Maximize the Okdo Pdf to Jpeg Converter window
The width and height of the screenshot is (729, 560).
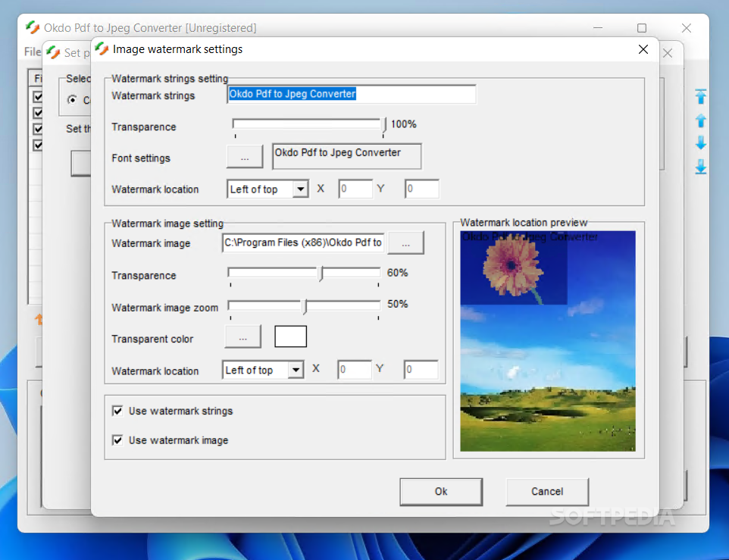[x=642, y=28]
